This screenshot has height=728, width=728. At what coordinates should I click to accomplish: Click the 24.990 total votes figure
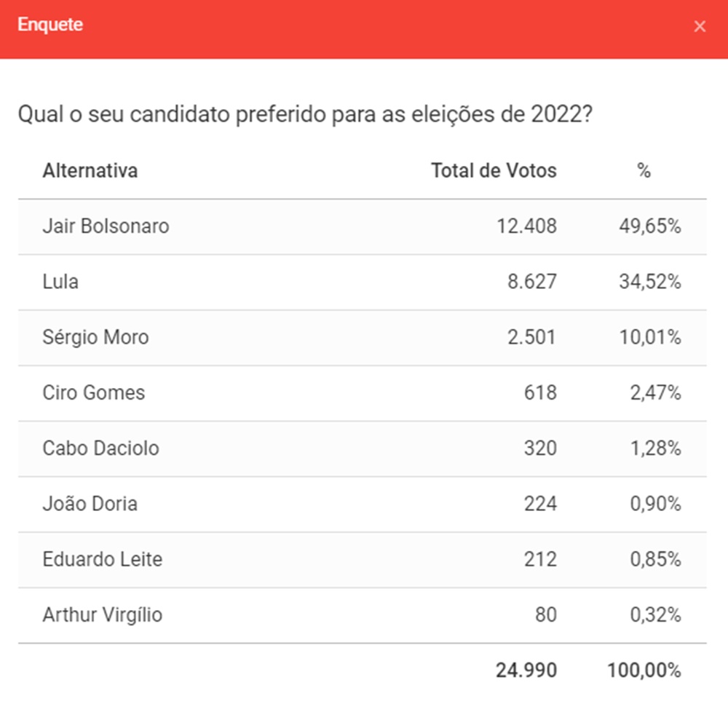click(x=526, y=670)
